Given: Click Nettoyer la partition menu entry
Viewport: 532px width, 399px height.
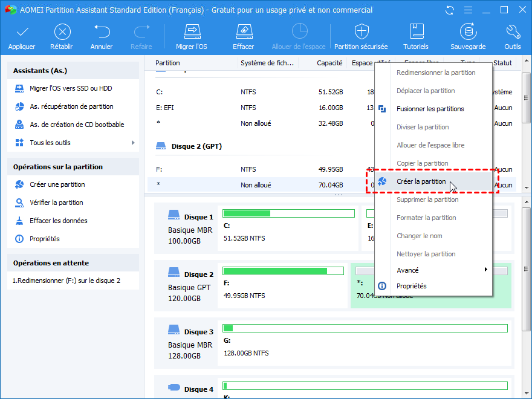Looking at the screenshot, I should point(433,254).
